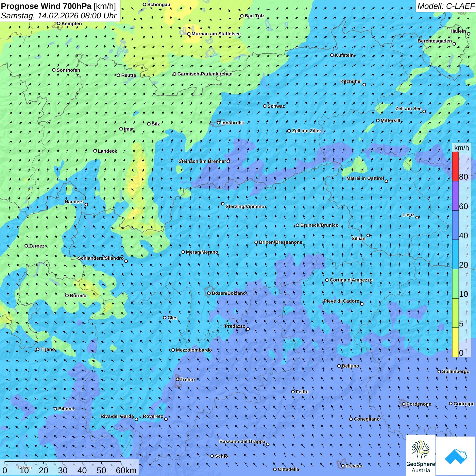Click the Brixen/Bressanone label
Viewport: 476px width, 476px height.
tap(280, 242)
